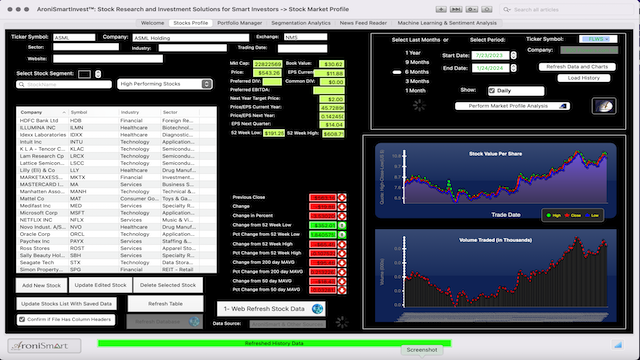
Task: Click the Refresh Data and Charts button
Action: click(577, 67)
